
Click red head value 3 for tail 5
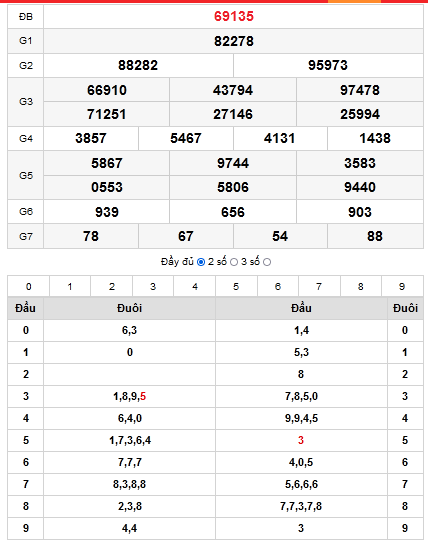301,440
